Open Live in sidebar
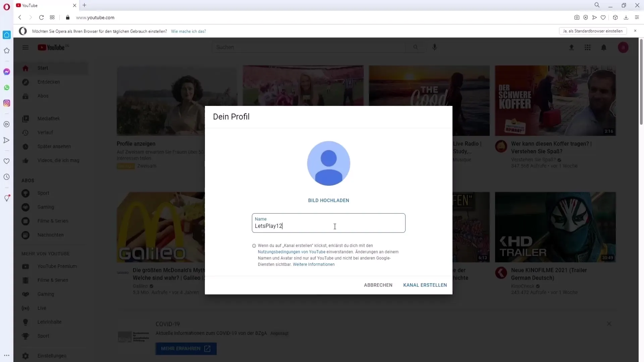 [x=51, y=308]
